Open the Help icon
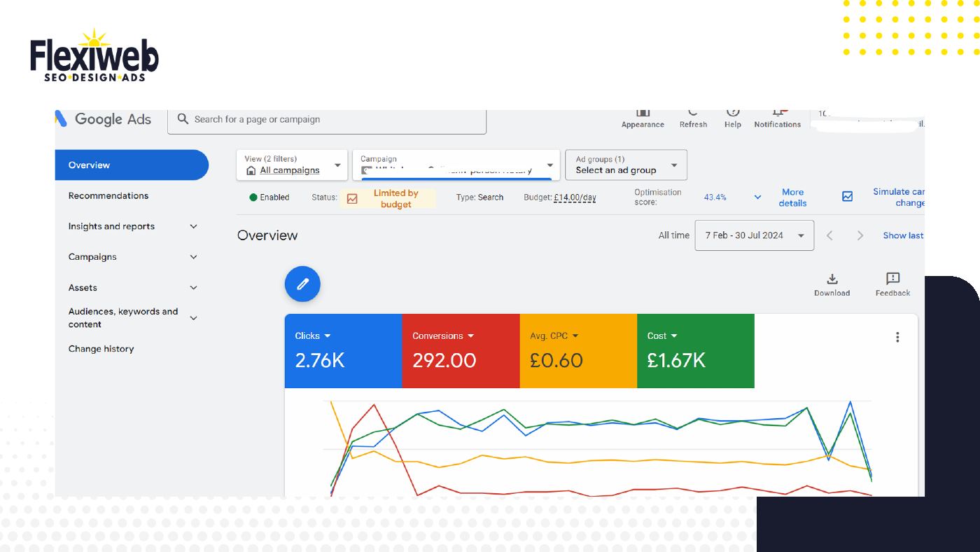The width and height of the screenshot is (980, 552). tap(733, 113)
